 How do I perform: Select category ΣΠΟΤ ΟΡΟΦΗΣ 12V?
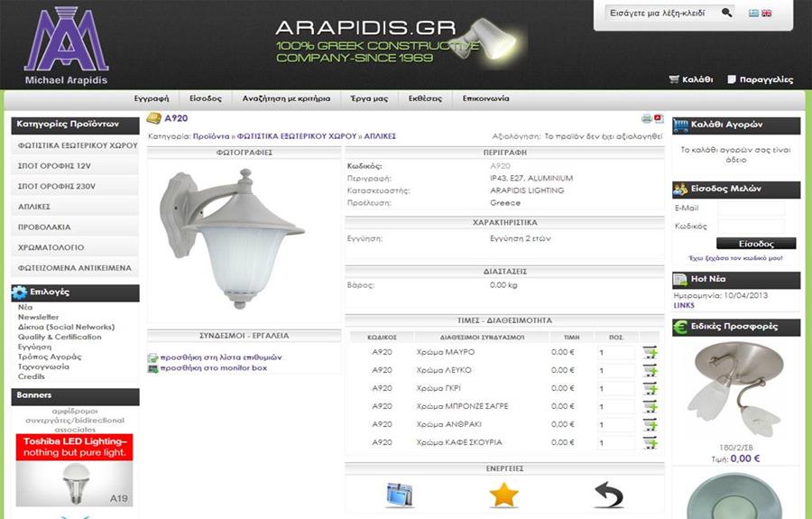coord(75,166)
